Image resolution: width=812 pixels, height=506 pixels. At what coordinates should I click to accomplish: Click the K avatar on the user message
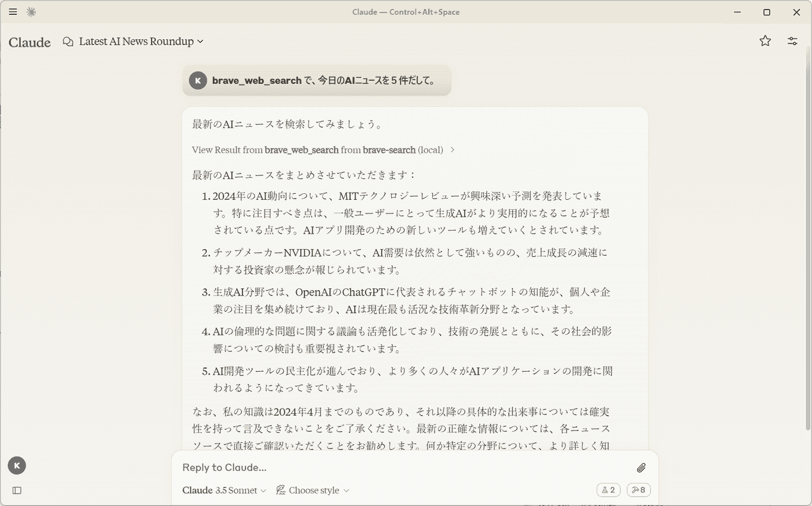pyautogui.click(x=197, y=80)
